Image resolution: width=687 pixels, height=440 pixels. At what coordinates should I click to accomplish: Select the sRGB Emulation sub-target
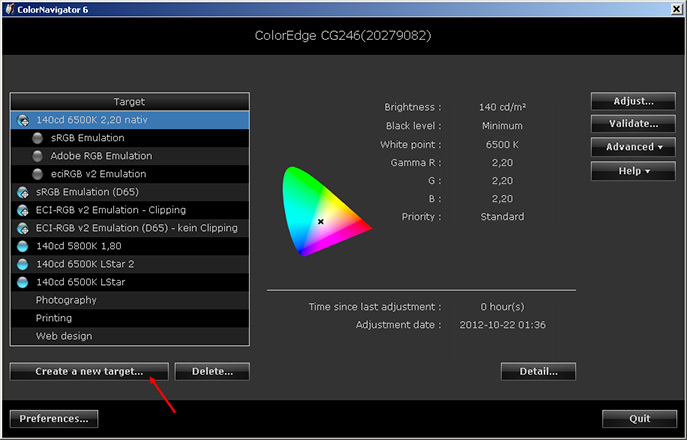pyautogui.click(x=130, y=138)
